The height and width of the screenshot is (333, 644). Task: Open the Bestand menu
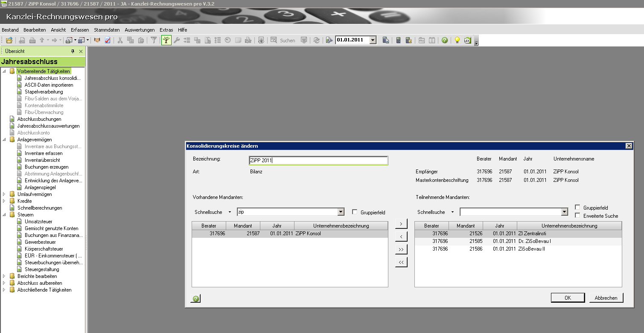10,30
